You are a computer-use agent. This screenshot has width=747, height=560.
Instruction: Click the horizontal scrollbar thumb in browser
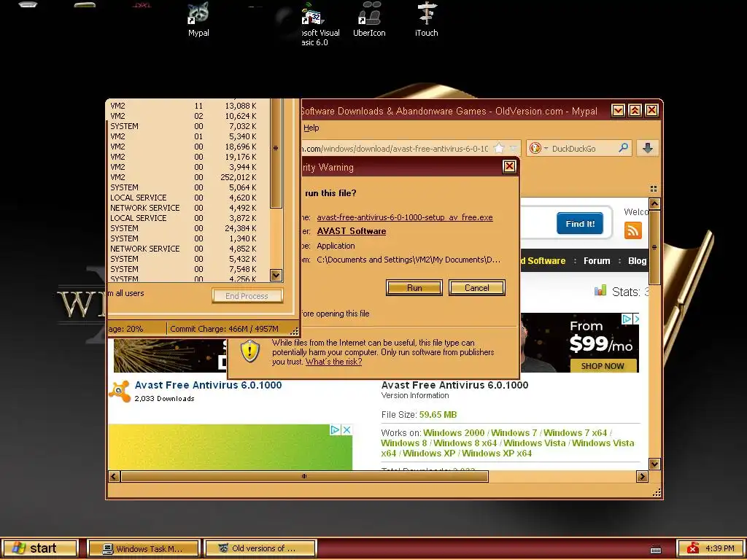tap(304, 476)
